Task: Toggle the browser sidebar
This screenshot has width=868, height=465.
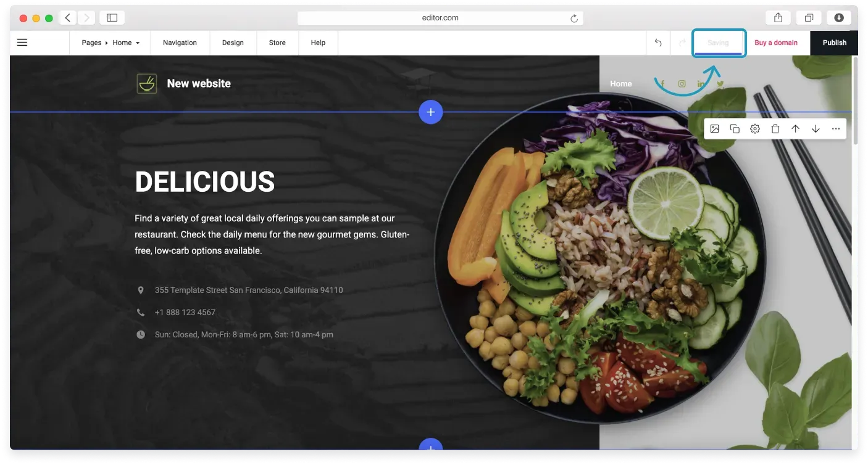Action: (x=112, y=18)
